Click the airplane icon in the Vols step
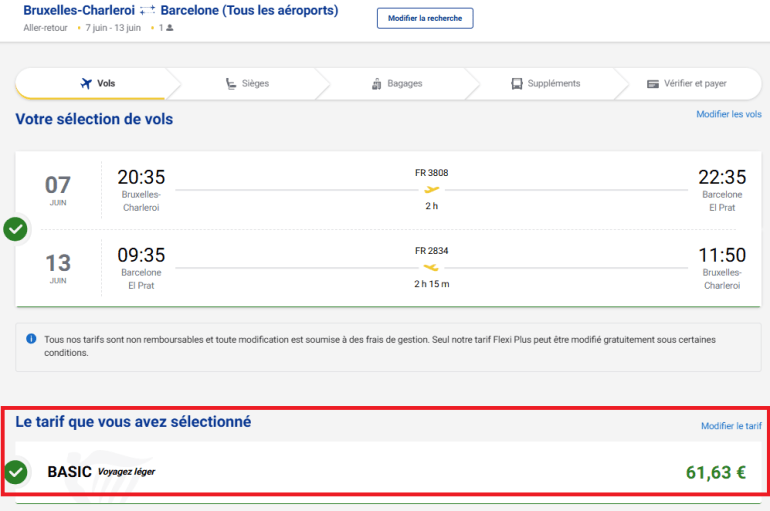Screen dimensions: 770x511 click(x=85, y=84)
